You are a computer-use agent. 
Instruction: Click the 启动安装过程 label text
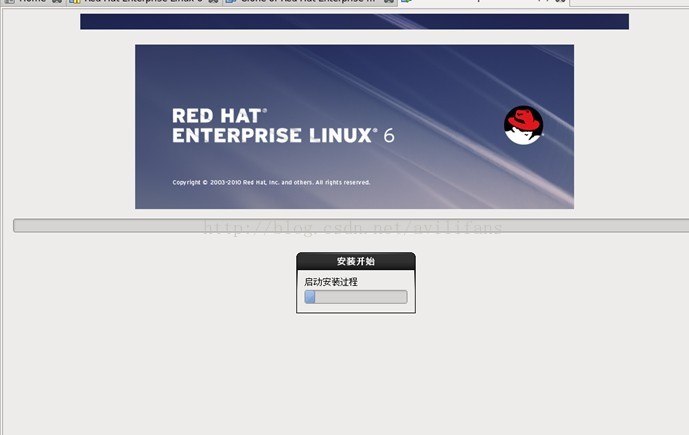(331, 282)
